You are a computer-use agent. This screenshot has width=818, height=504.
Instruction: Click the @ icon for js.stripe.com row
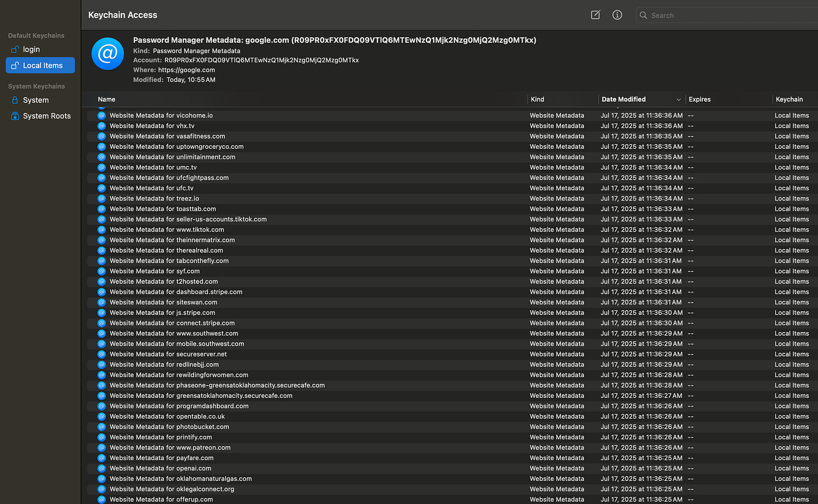tap(102, 313)
